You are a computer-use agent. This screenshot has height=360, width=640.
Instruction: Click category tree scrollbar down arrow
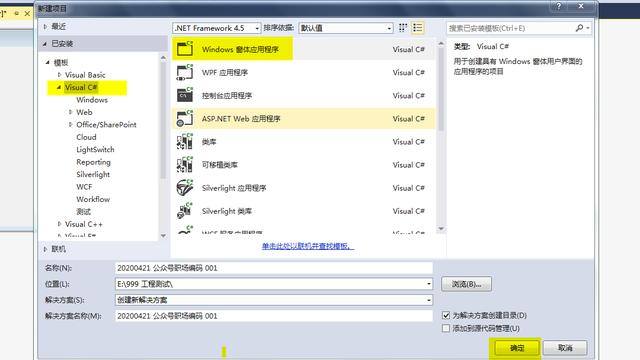[x=163, y=236]
